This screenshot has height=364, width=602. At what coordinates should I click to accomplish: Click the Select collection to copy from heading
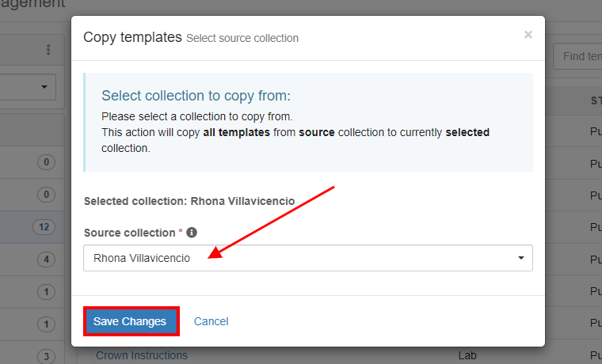pos(196,96)
